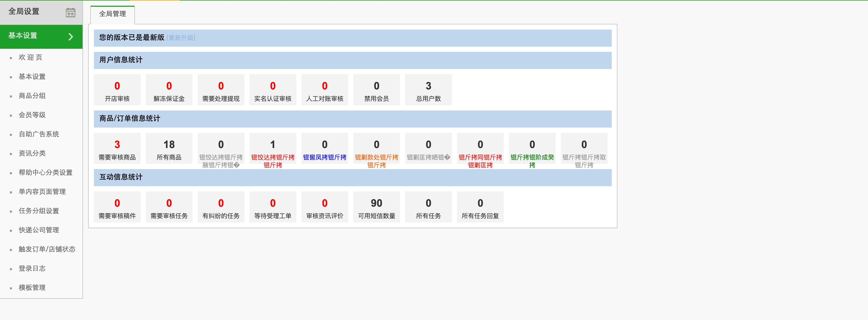Open 需要审核商品 card
This screenshot has width=868, height=320.
(x=117, y=149)
